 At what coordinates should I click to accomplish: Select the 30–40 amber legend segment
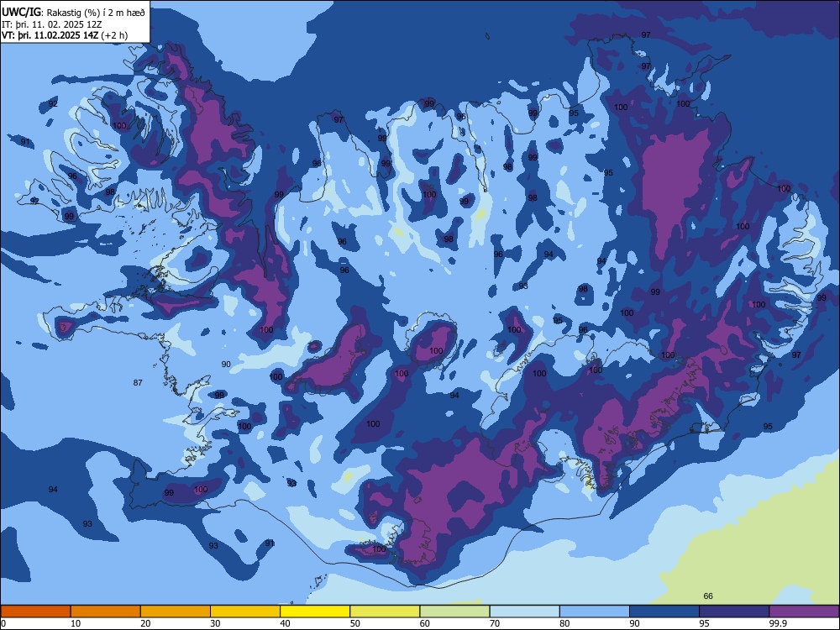tap(245, 612)
